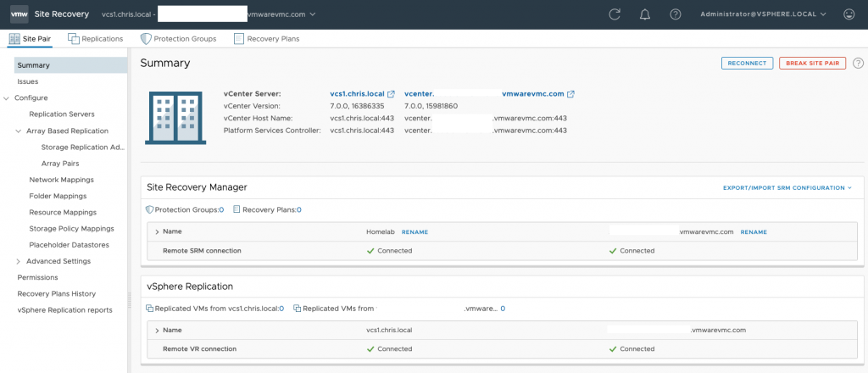Open the help icon in the top bar
The width and height of the screenshot is (868, 373).
676,14
